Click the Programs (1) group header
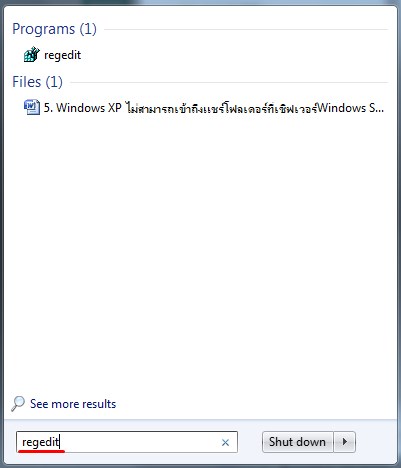Viewport: 401px width, 468px height. 54,29
